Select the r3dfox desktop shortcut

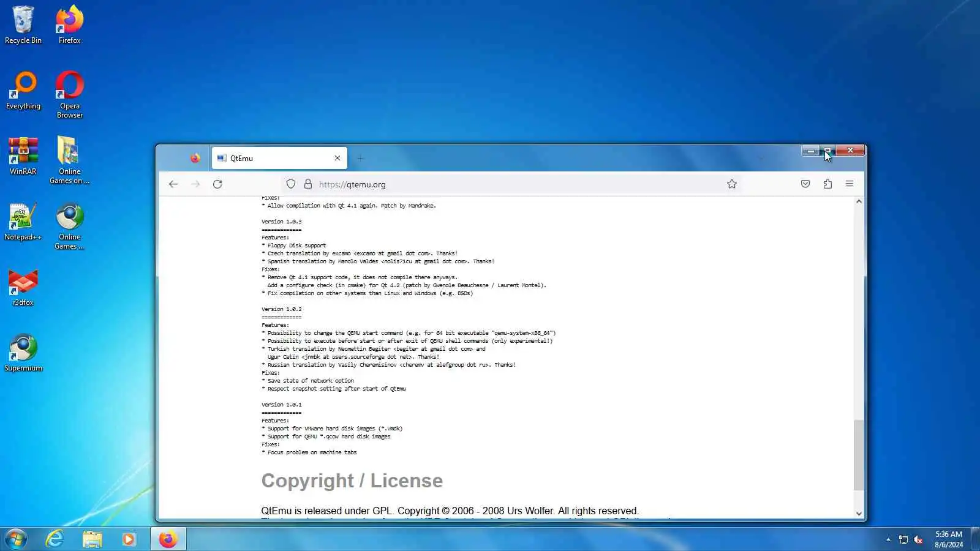(23, 287)
